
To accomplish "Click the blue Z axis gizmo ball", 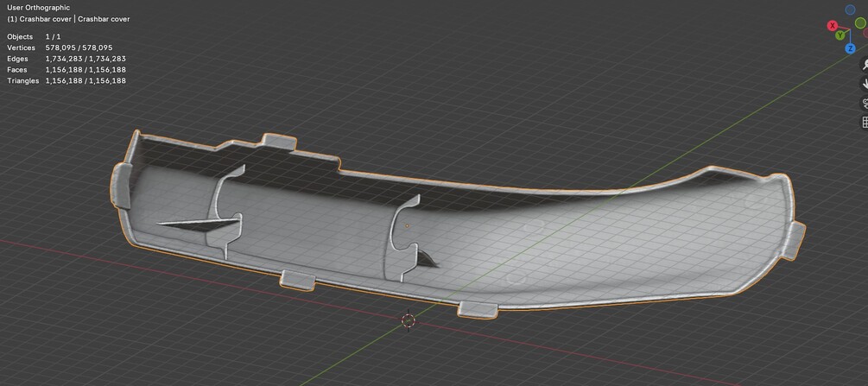I will pos(850,48).
